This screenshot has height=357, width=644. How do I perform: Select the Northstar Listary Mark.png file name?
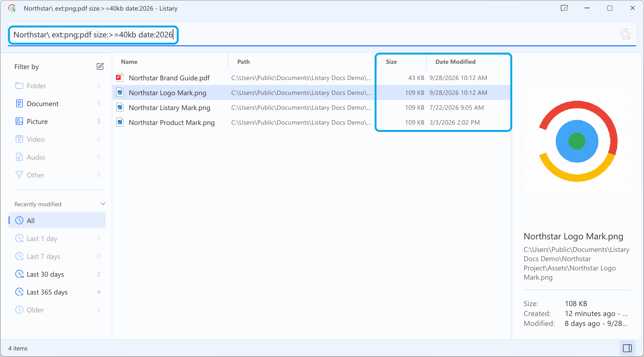pos(169,107)
